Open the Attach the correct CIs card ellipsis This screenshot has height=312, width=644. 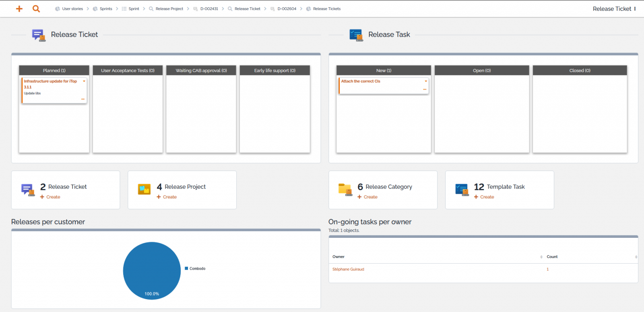pos(425,89)
